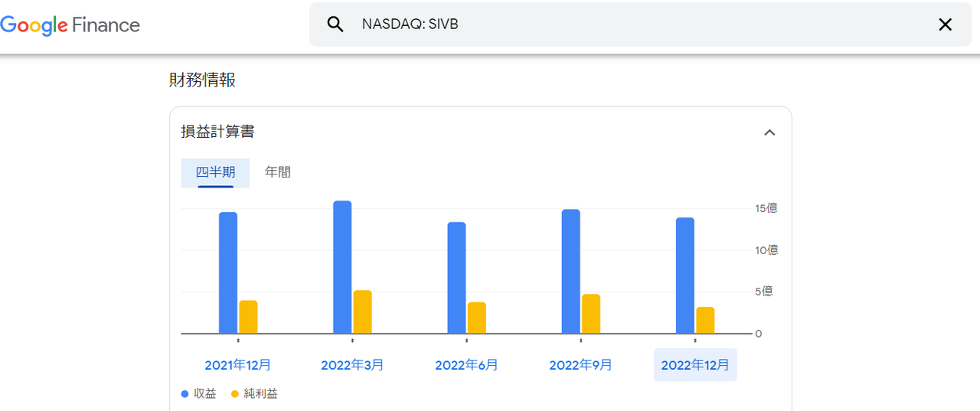Click the blue revenue bar for 2021年12月
Viewport: 980px width, 411px height.
(x=228, y=273)
